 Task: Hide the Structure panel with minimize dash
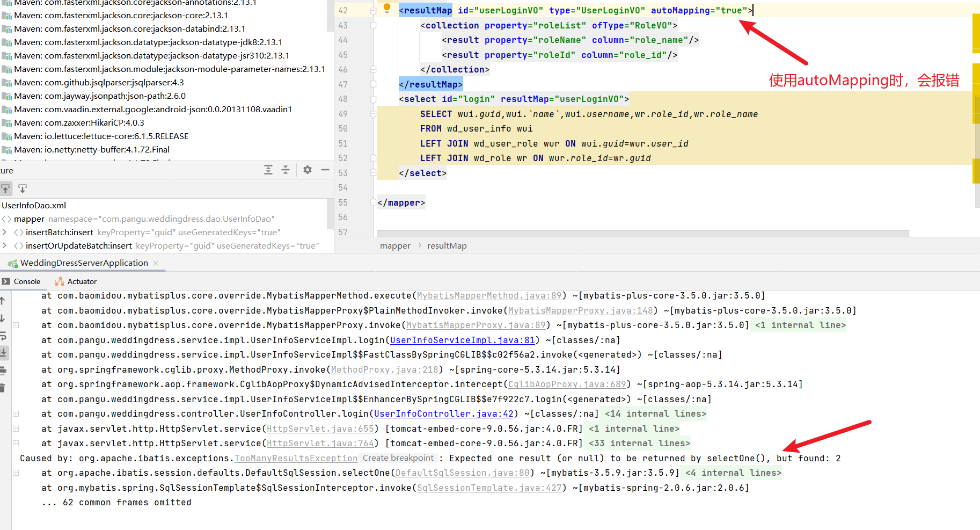pos(325,170)
